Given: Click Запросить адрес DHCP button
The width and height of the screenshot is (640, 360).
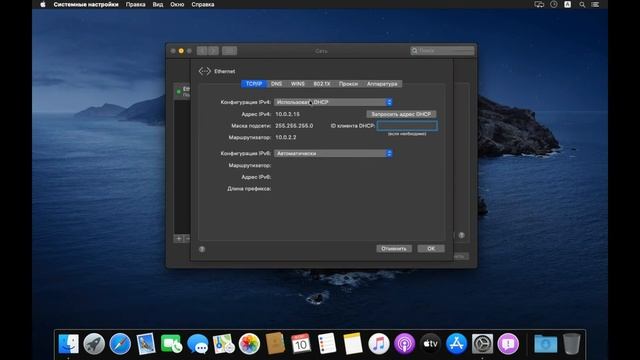Looking at the screenshot, I should (x=401, y=114).
